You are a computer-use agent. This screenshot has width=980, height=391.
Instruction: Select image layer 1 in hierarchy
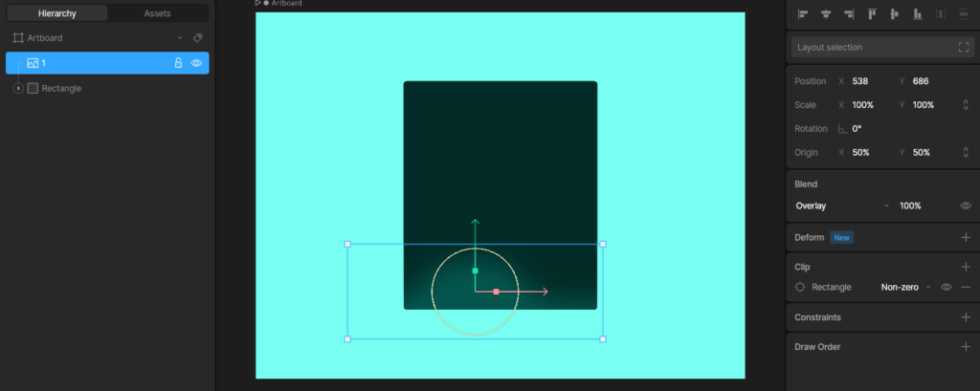click(x=107, y=63)
